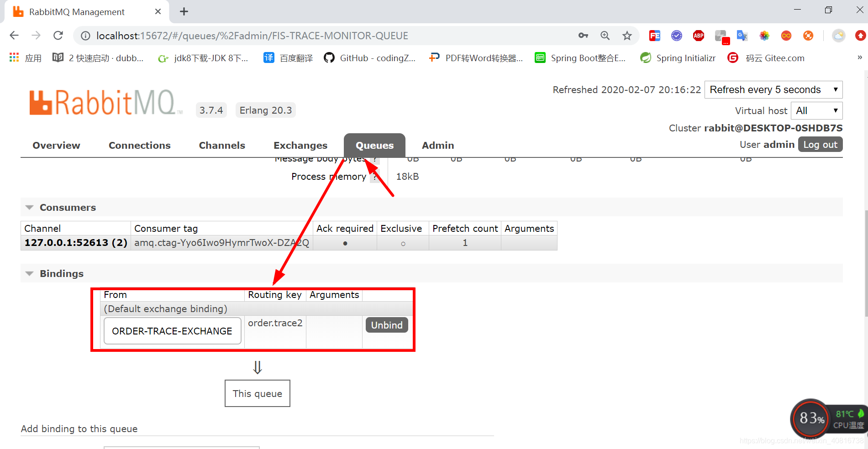This screenshot has height=449, width=868.
Task: Close the RabbitMQ Management tab
Action: (x=158, y=11)
